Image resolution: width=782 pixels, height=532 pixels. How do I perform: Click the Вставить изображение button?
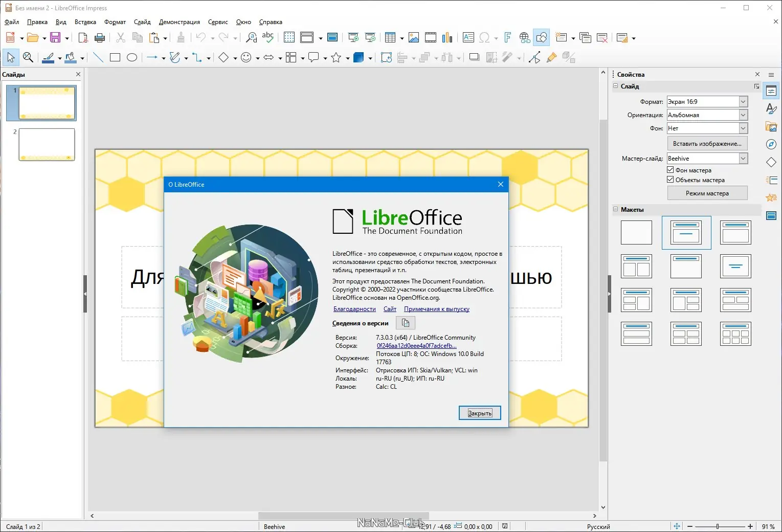707,144
